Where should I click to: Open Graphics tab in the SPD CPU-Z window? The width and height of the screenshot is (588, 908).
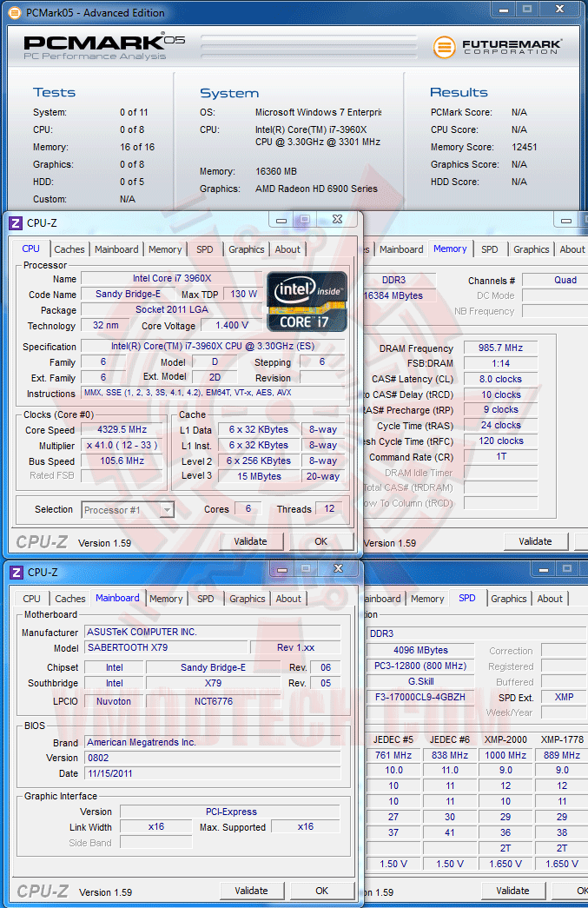(x=509, y=598)
